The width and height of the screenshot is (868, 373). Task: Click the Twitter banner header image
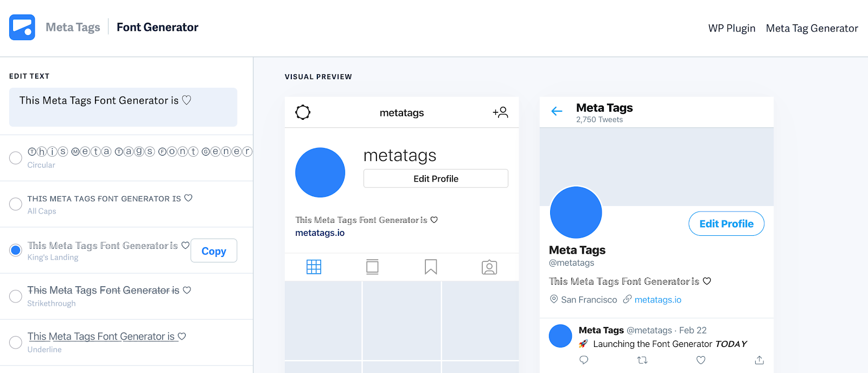pyautogui.click(x=656, y=167)
